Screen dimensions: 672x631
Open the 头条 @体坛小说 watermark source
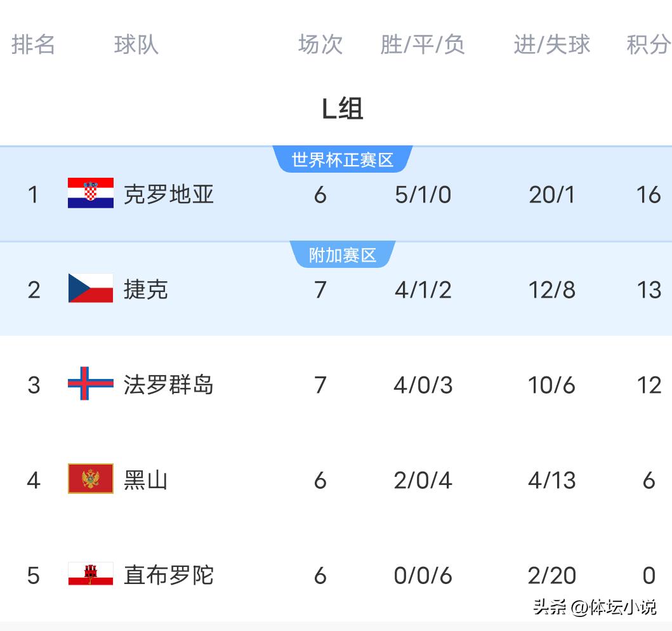tap(595, 608)
